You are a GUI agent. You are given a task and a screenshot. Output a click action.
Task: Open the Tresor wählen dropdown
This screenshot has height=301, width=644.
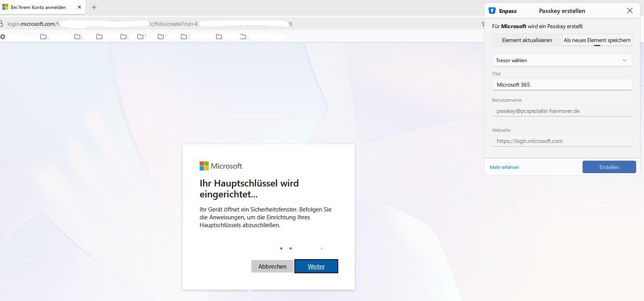pos(562,60)
